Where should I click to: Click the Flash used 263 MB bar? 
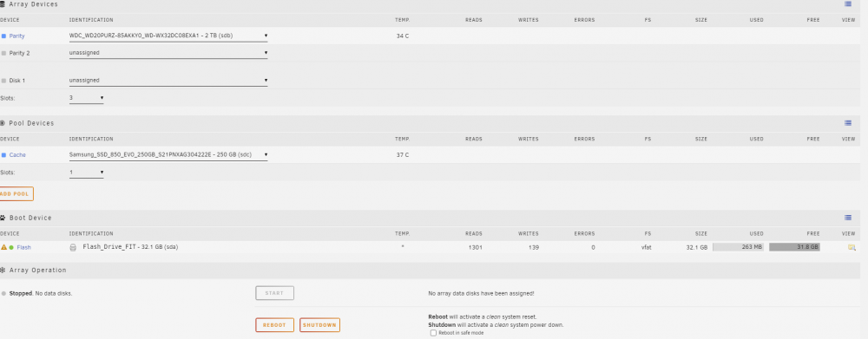[738, 247]
